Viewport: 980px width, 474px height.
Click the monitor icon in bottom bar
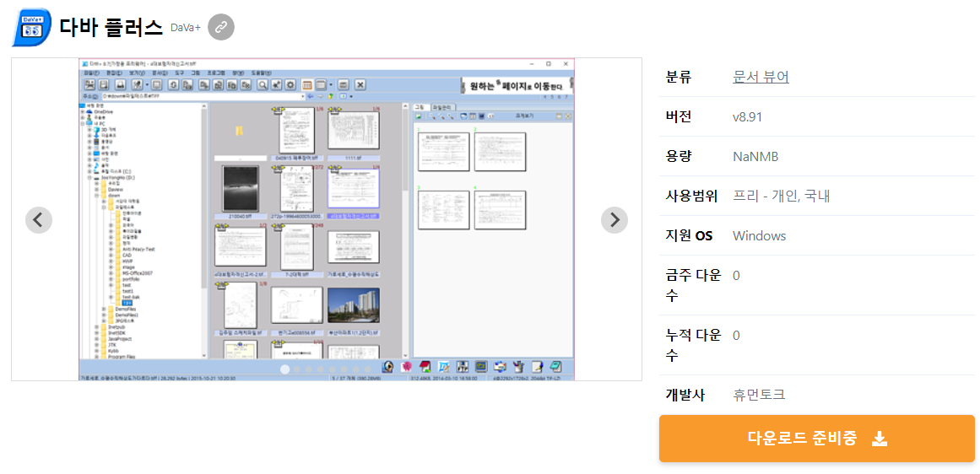pyautogui.click(x=481, y=367)
